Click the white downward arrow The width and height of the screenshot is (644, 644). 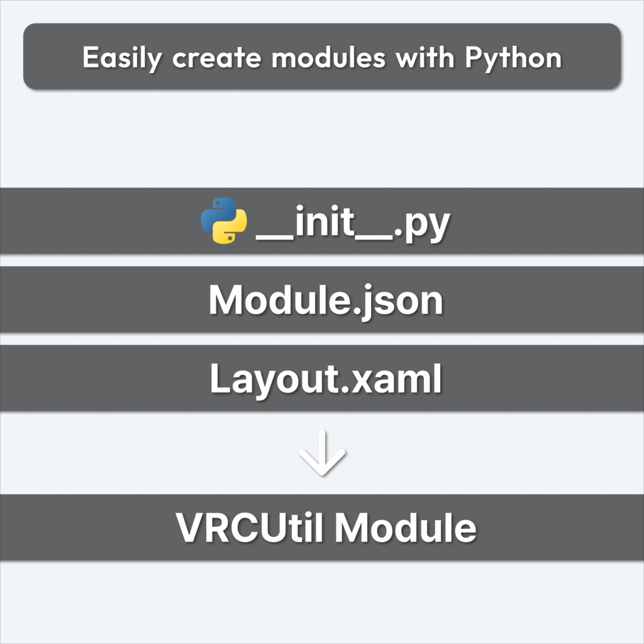click(322, 453)
